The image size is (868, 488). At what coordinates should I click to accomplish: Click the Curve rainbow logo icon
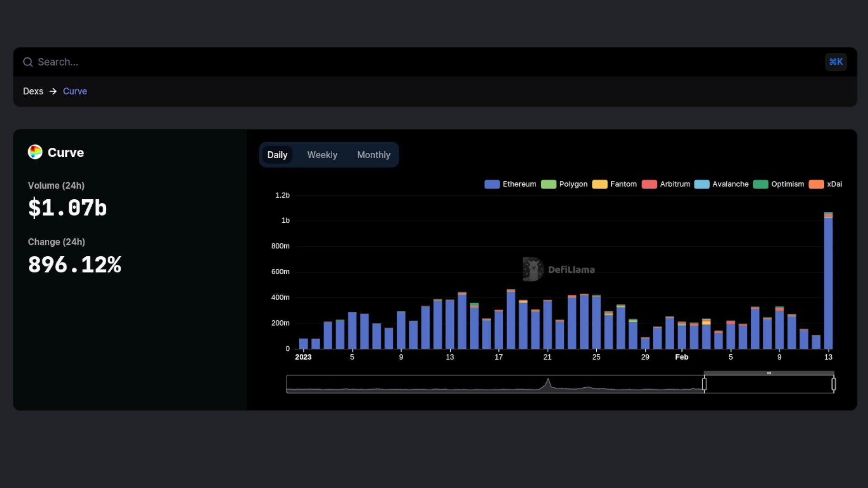(35, 152)
